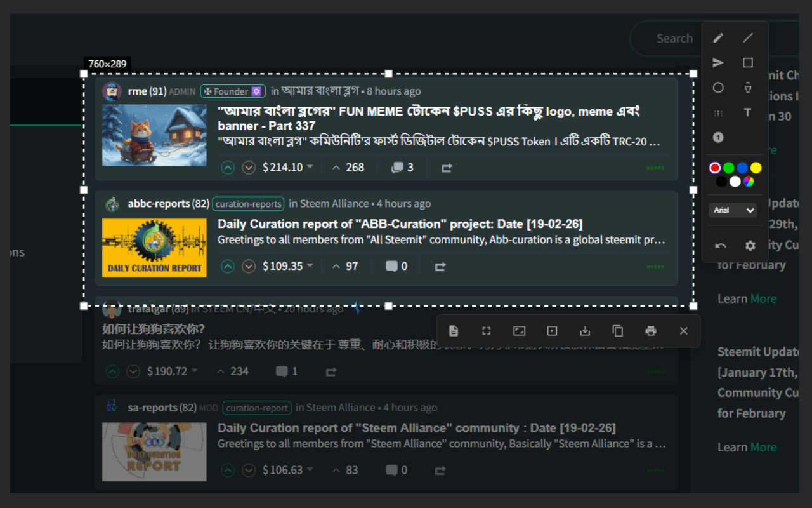The width and height of the screenshot is (812, 508).
Task: Activate the text annotation tool
Action: coord(748,112)
